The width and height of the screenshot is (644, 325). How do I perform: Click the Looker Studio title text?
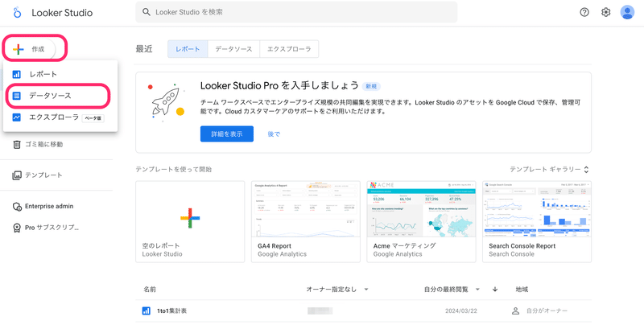click(62, 13)
